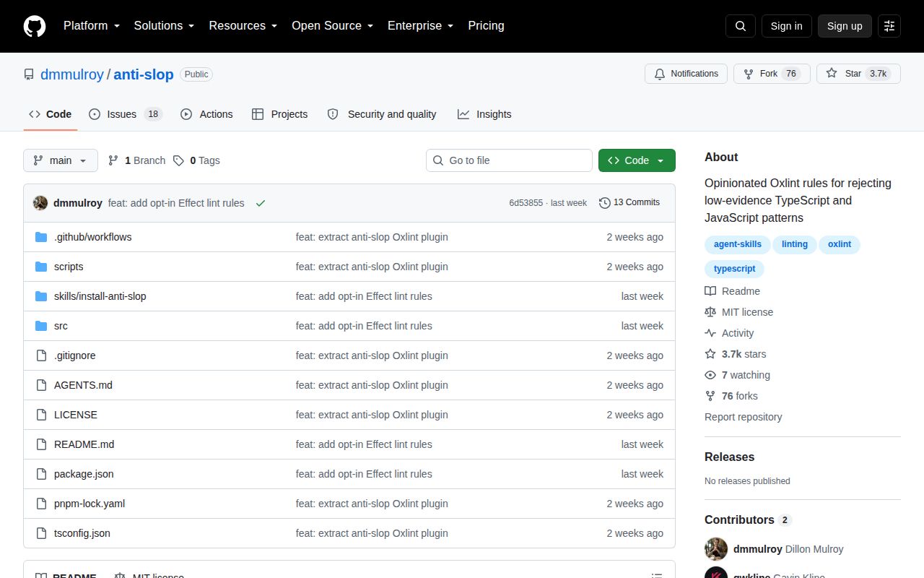Open pnpm-lock.yaml file

coord(90,504)
